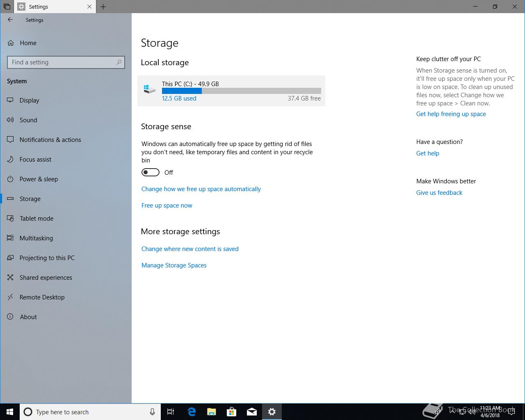Select Power & sleep category
Viewport: 525px width, 420px height.
pyautogui.click(x=66, y=179)
